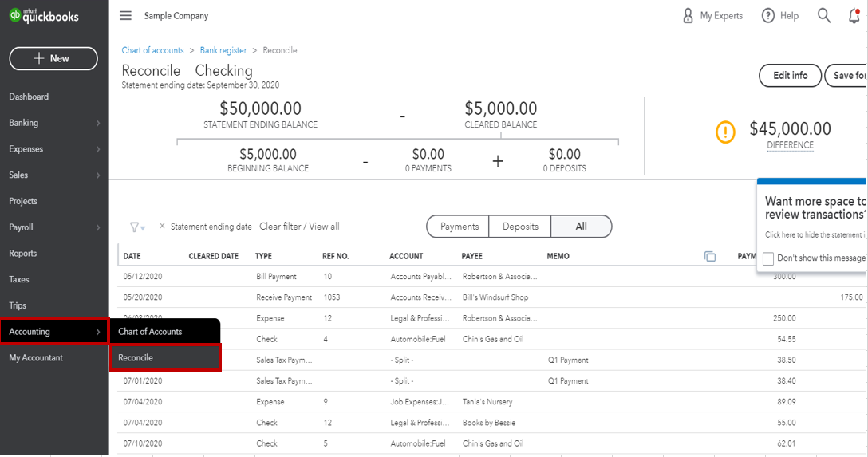868x457 pixels.
Task: Open the notifications bell icon
Action: [854, 16]
